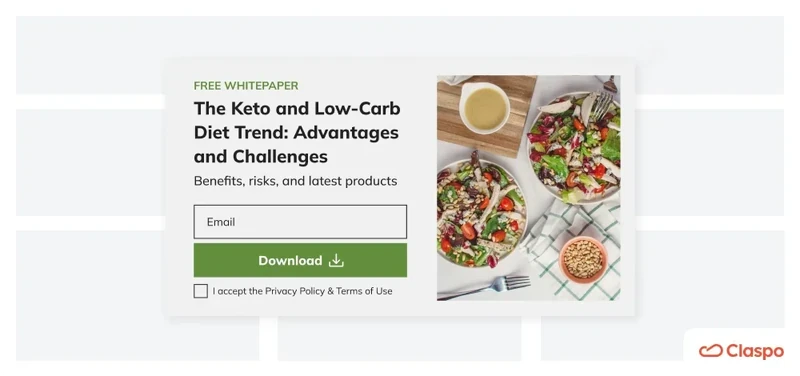The width and height of the screenshot is (800, 376).
Task: Click the upper right salad bowl
Action: point(574,147)
